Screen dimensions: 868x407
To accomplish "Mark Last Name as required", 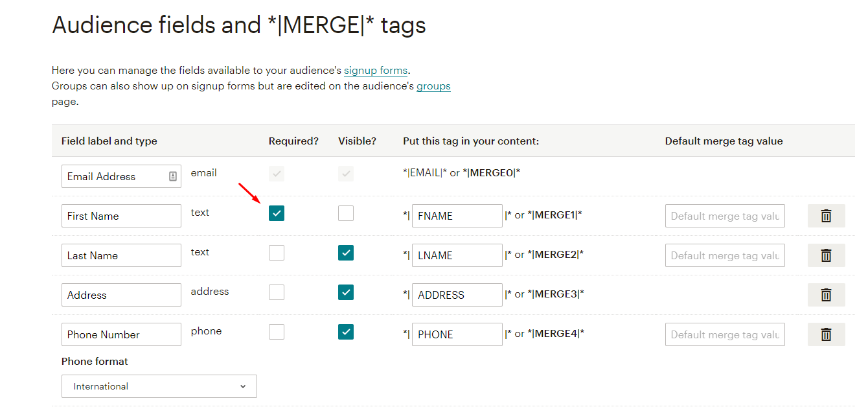I will pos(277,253).
